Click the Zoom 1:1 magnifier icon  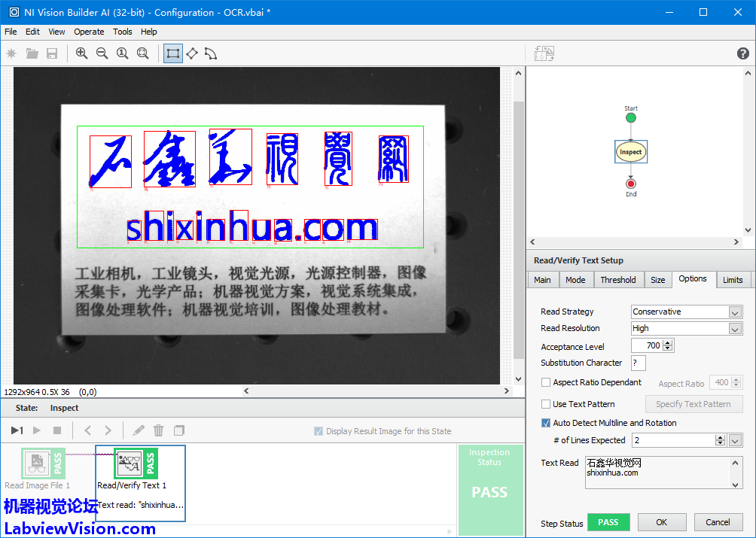click(123, 53)
